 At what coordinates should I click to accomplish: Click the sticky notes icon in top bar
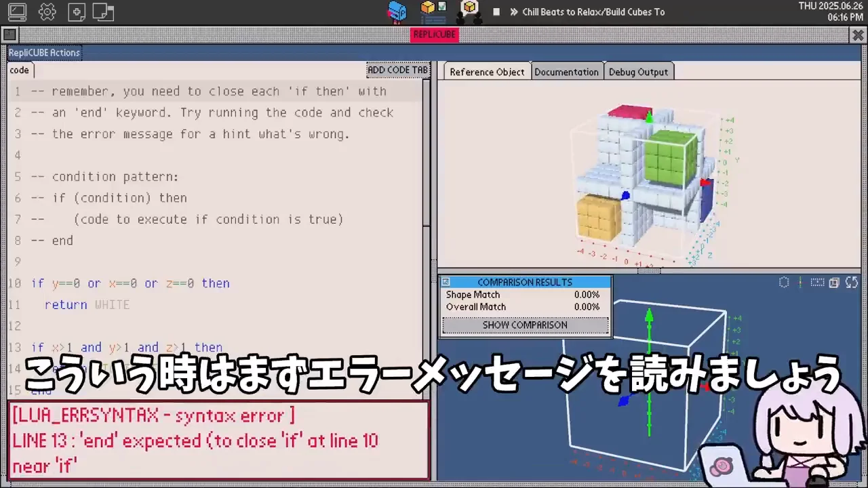[103, 12]
